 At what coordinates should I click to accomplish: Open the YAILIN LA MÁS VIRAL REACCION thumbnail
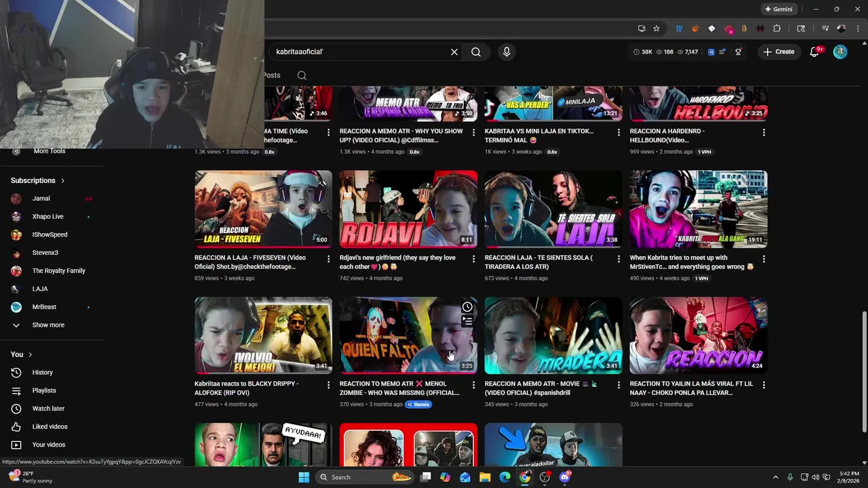(x=698, y=335)
